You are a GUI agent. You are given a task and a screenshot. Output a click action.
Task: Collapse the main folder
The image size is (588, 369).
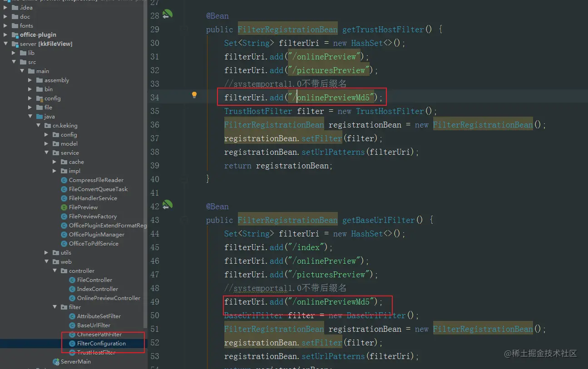tap(22, 71)
